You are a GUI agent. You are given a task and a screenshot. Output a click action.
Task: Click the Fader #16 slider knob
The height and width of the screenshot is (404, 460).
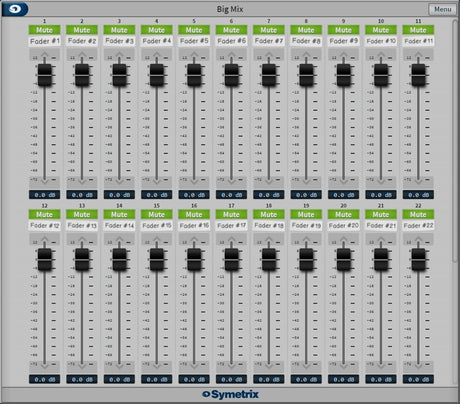(194, 259)
